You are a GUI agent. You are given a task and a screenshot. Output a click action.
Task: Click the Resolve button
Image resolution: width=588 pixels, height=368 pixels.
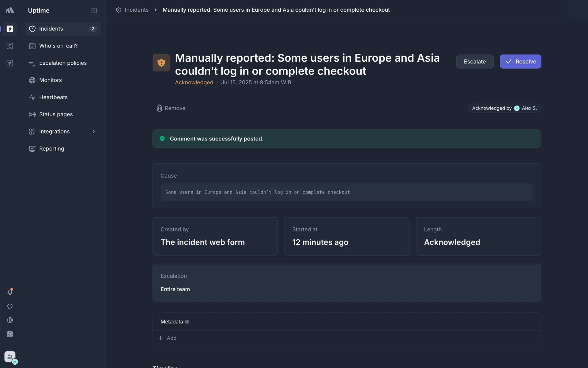click(x=520, y=62)
